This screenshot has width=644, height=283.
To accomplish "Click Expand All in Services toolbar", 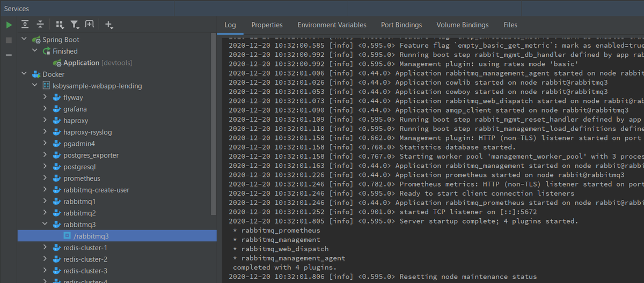I will pyautogui.click(x=25, y=25).
